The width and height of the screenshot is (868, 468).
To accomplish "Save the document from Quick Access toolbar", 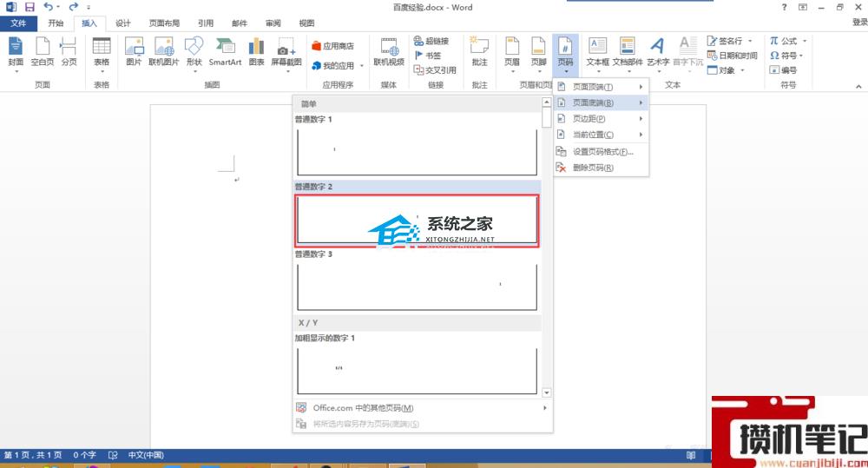I will pos(30,7).
